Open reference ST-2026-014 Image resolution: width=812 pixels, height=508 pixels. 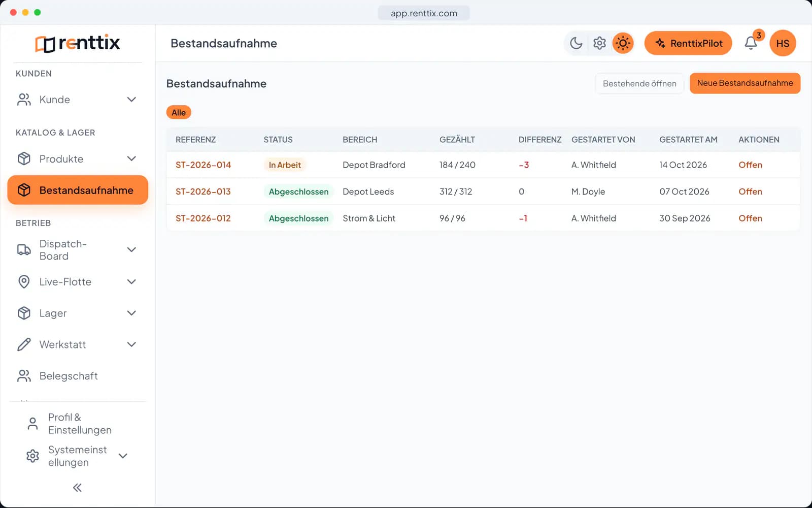pyautogui.click(x=203, y=165)
